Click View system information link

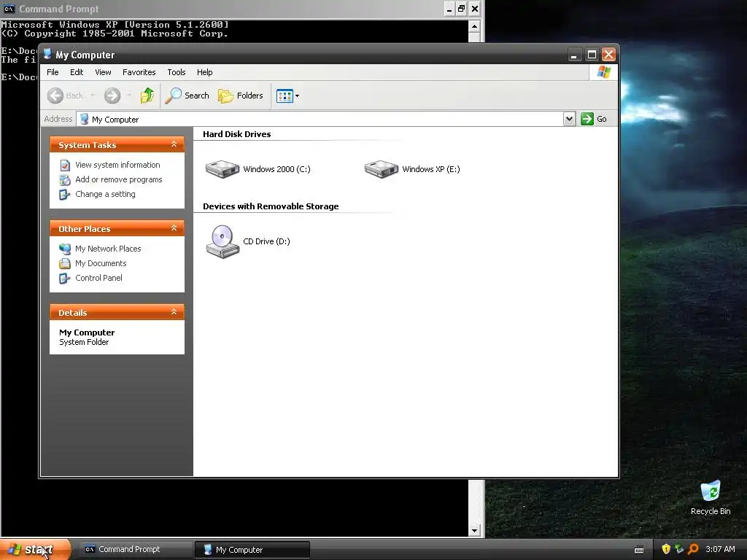click(x=117, y=165)
